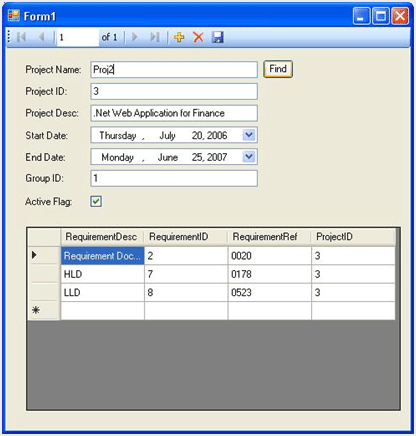Uncheck the Active Flag checkbox
The width and height of the screenshot is (416, 436).
coord(96,201)
